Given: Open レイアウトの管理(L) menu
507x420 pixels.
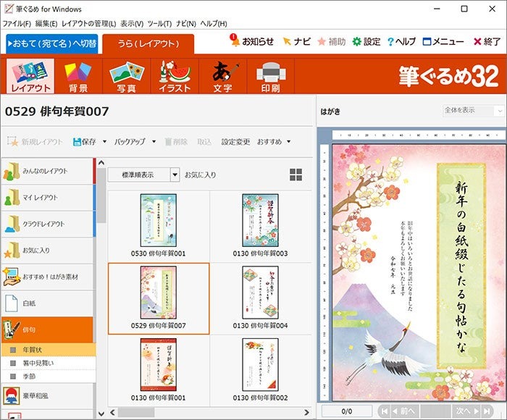Looking at the screenshot, I should (89, 24).
